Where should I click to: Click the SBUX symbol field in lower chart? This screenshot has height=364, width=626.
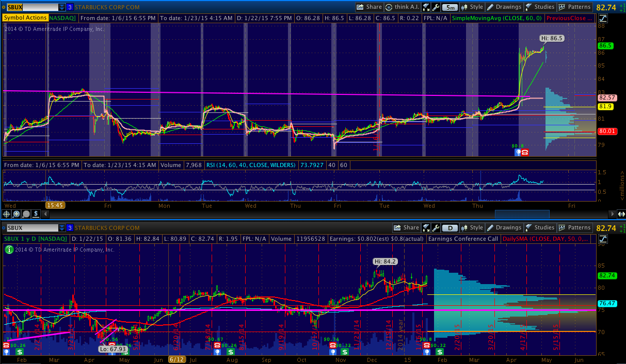pyautogui.click(x=30, y=227)
